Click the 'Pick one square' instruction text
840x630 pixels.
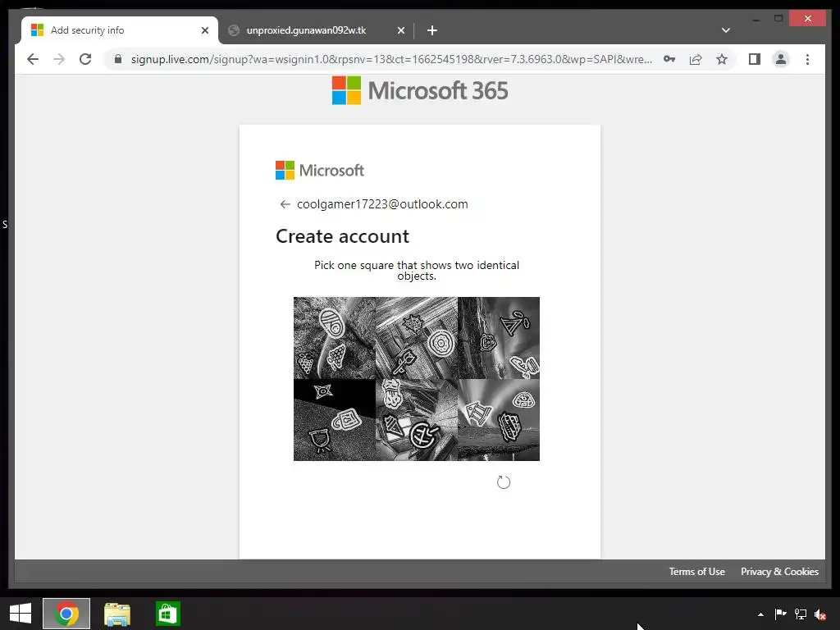click(416, 271)
